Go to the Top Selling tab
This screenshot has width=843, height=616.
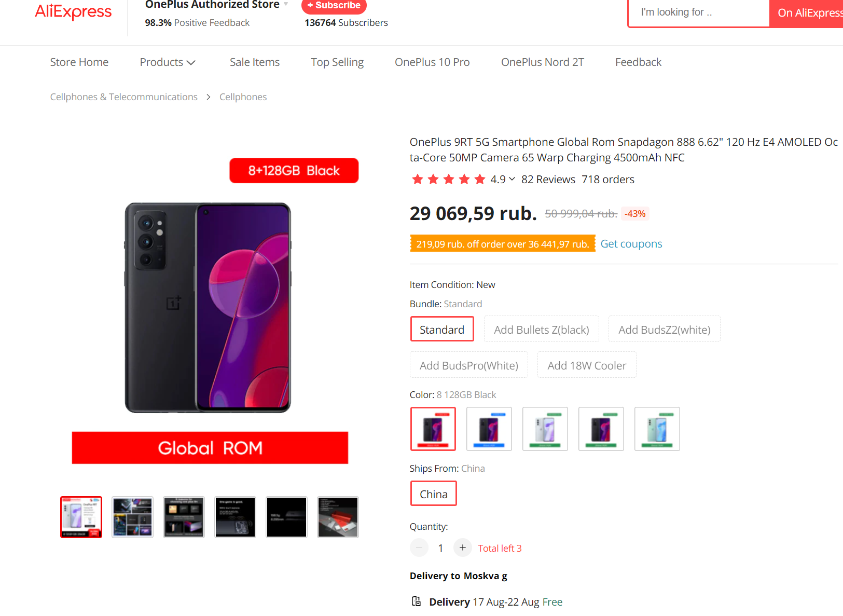tap(337, 62)
